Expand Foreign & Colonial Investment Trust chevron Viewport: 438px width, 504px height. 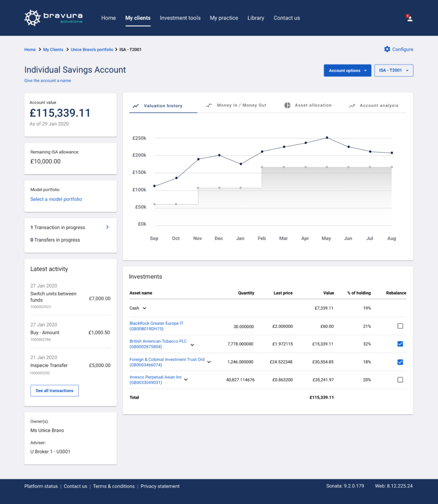[209, 362]
